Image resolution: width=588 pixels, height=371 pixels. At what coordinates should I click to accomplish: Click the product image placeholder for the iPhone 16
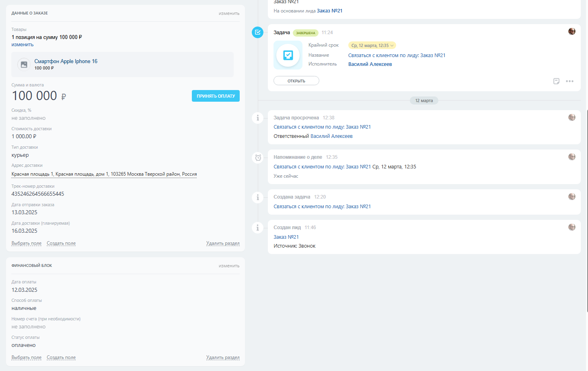coord(24,64)
